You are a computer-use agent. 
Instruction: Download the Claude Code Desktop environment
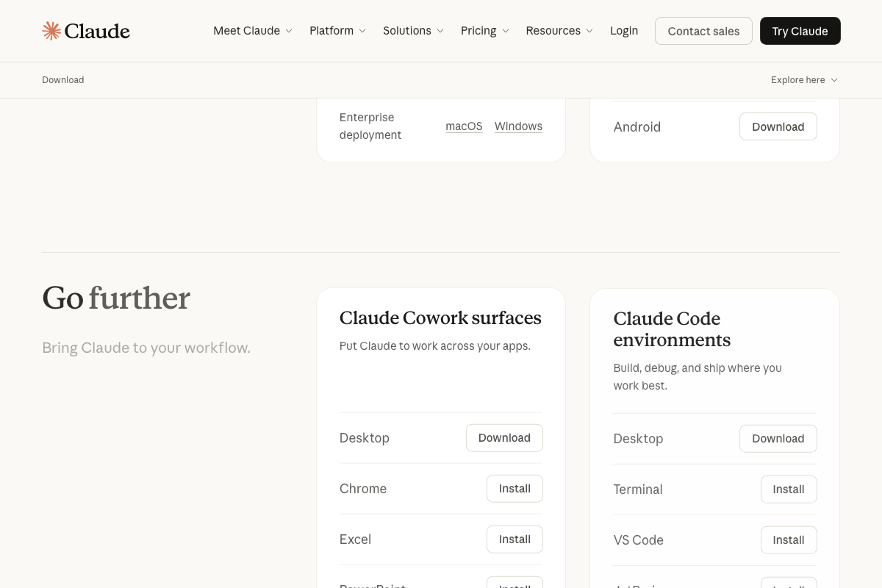coord(778,438)
